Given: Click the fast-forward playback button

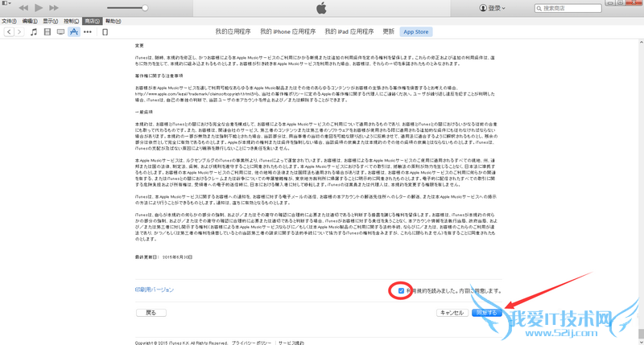Looking at the screenshot, I should (54, 8).
